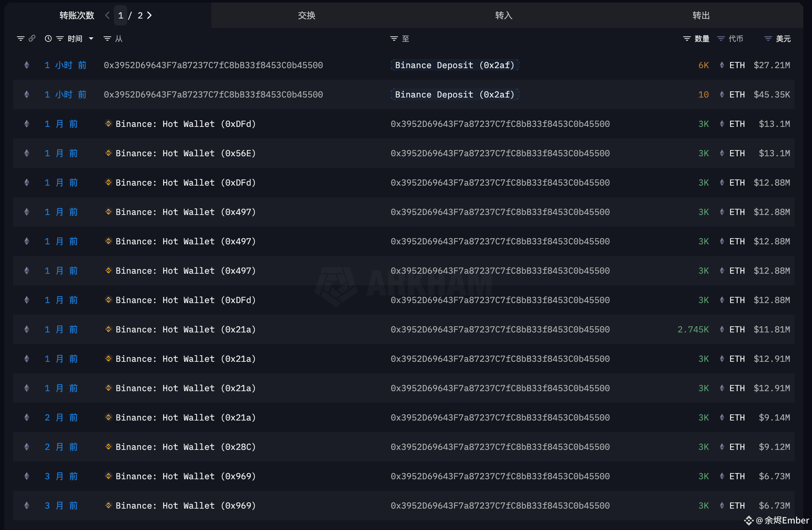Click the 6K amount value
This screenshot has width=812, height=530.
pos(704,65)
